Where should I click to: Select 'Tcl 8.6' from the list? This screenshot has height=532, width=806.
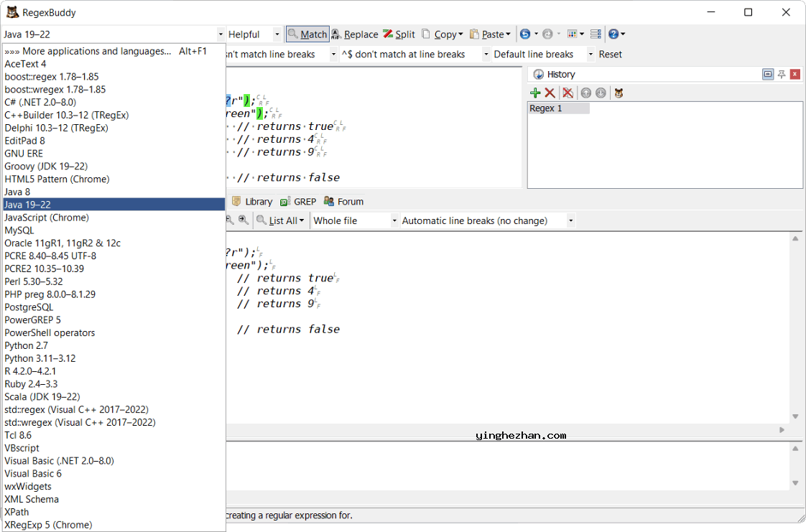coord(114,436)
